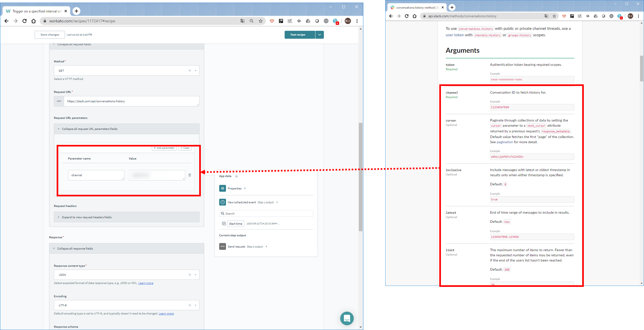644x330 pixels.
Task: Clear the GET method selection with the X
Action: (190, 71)
